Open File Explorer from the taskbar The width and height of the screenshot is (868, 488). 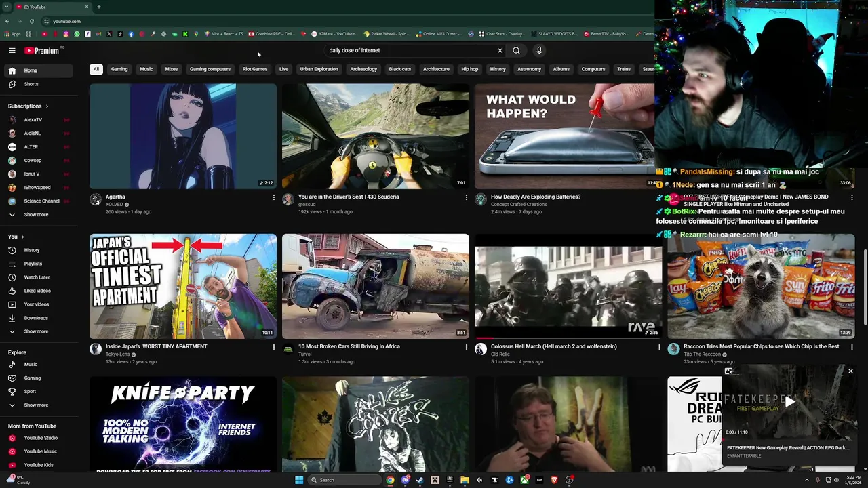[465, 480]
